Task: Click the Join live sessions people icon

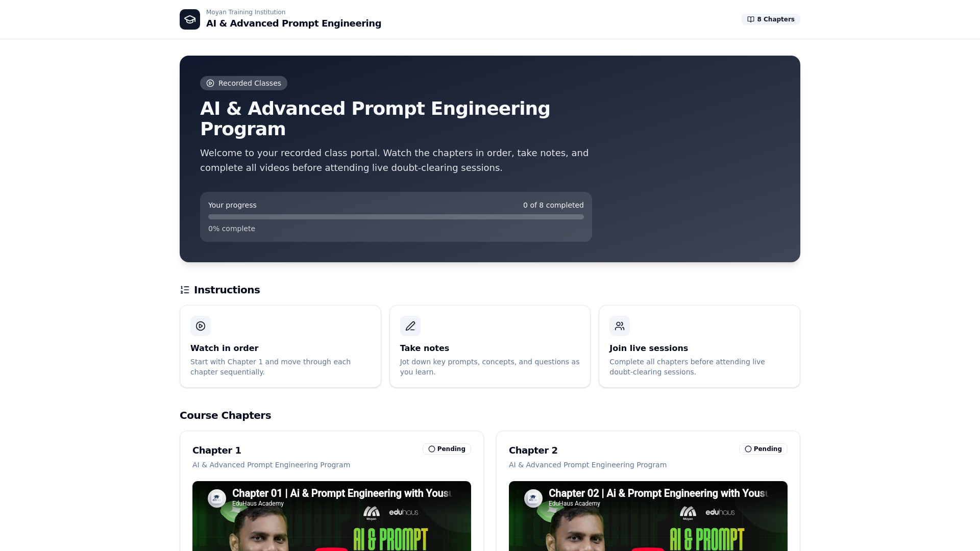Action: [x=620, y=326]
